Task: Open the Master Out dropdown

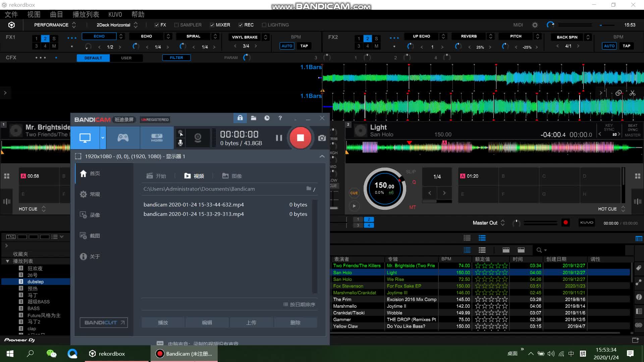Action: click(x=502, y=223)
